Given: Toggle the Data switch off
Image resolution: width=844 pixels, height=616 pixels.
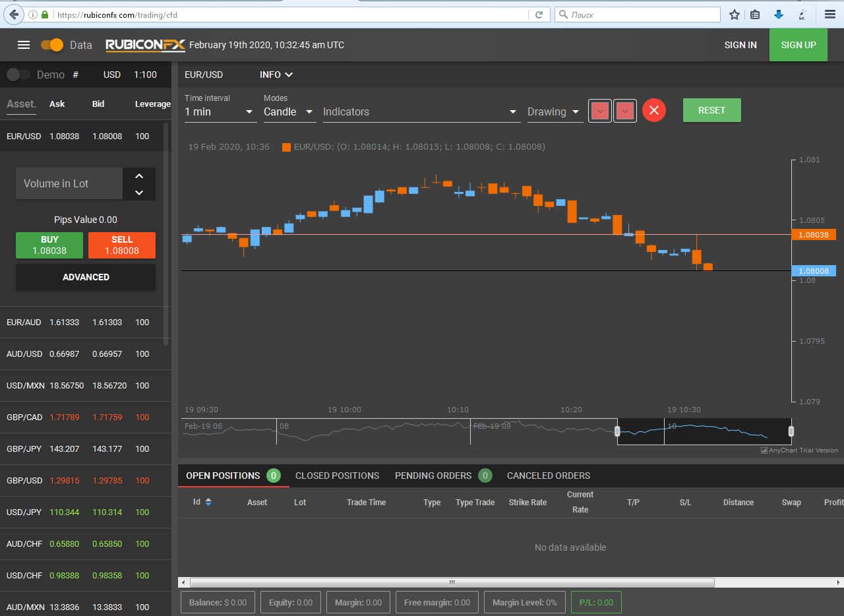Looking at the screenshot, I should pyautogui.click(x=51, y=45).
